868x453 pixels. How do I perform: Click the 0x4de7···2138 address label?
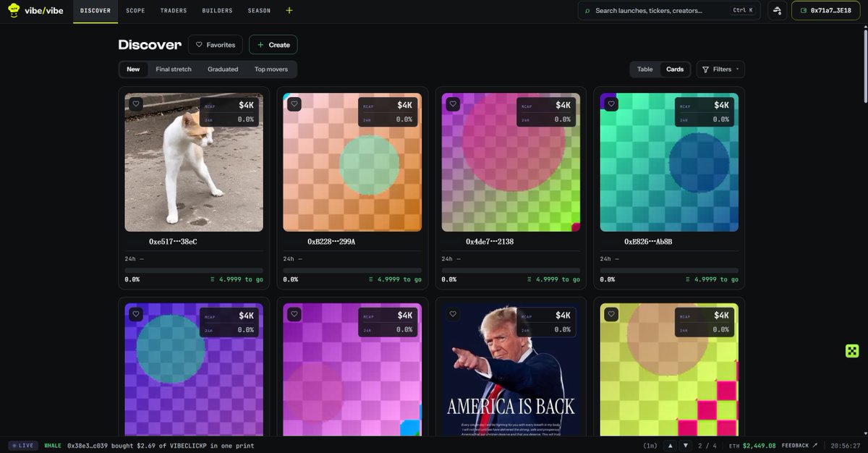(490, 241)
